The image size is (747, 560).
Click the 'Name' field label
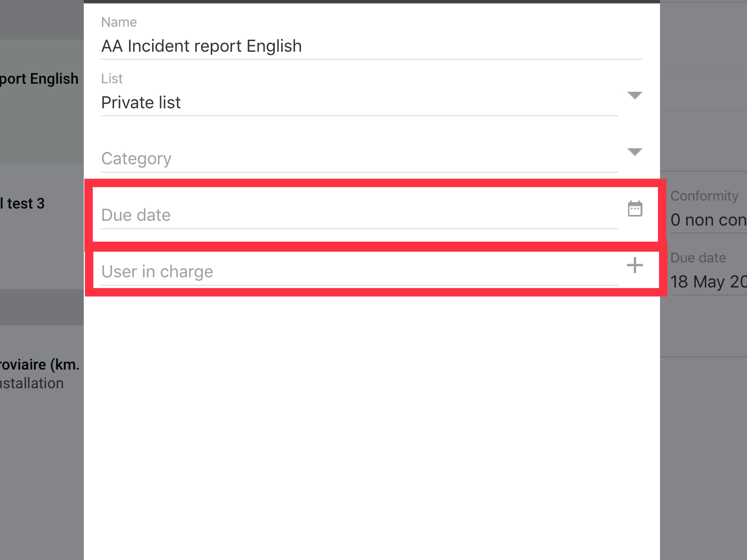coord(119,22)
